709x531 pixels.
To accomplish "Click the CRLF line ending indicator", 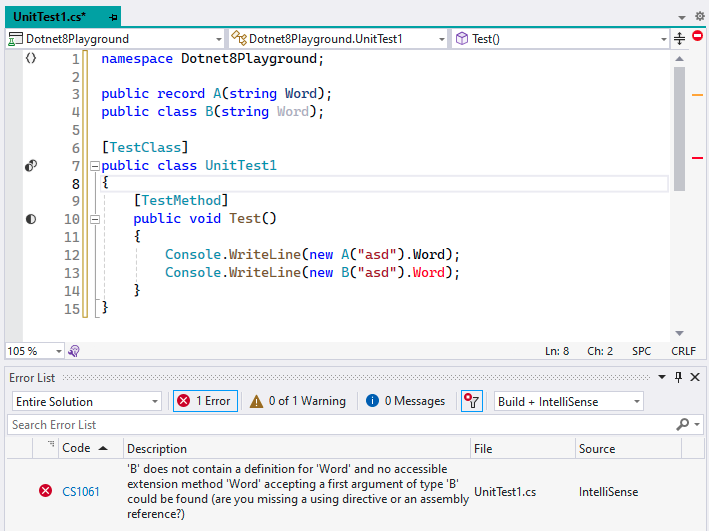I will [x=683, y=351].
